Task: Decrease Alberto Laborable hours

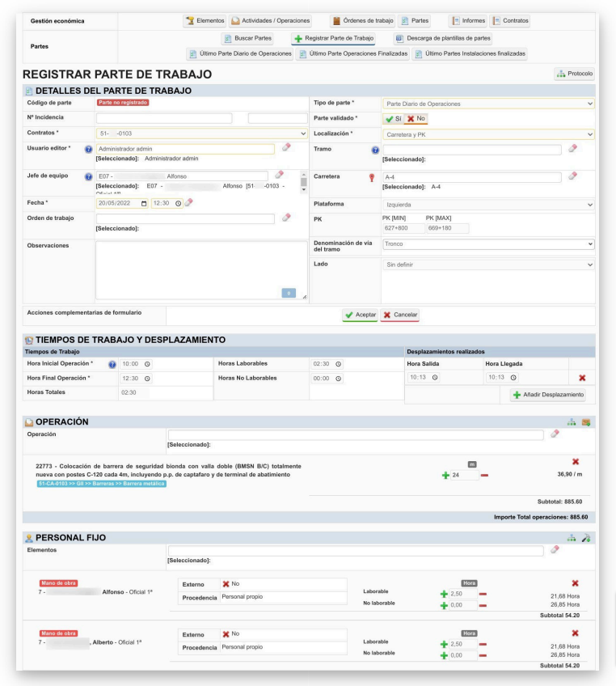Action: point(483,645)
